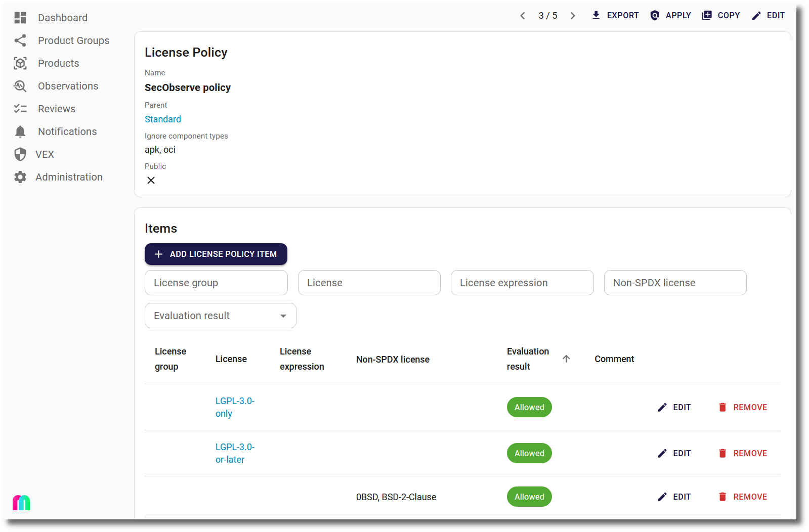Open the LGPL-3.0-only license link

point(235,407)
